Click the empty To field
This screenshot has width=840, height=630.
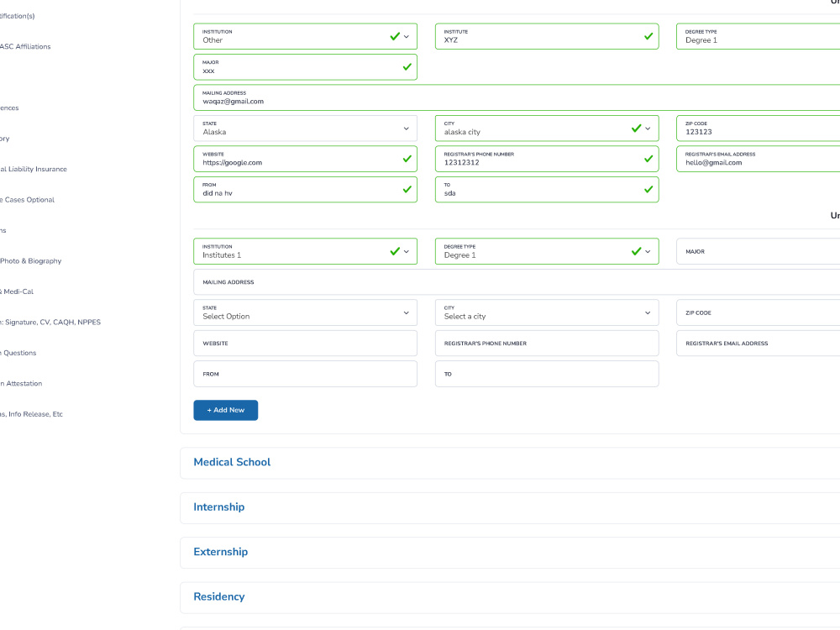547,374
